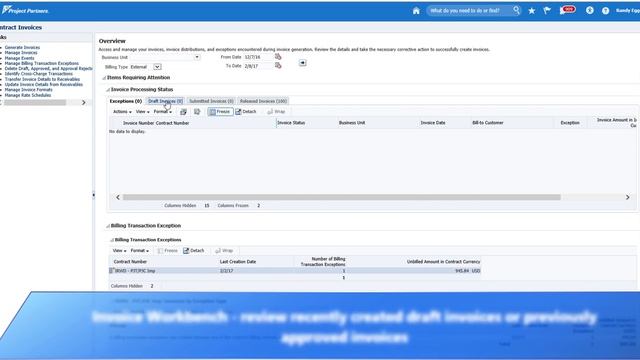Click the accessibility icon in header
The image size is (640, 360).
coord(590,11)
